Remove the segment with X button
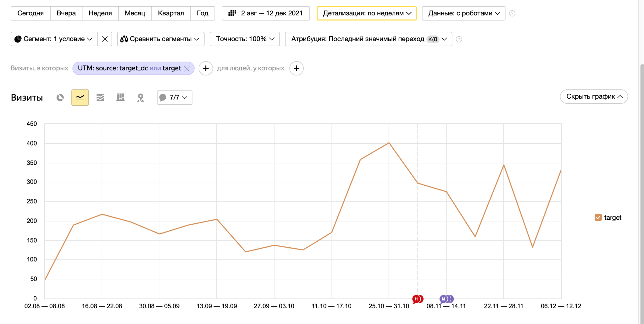This screenshot has width=644, height=324. (105, 39)
